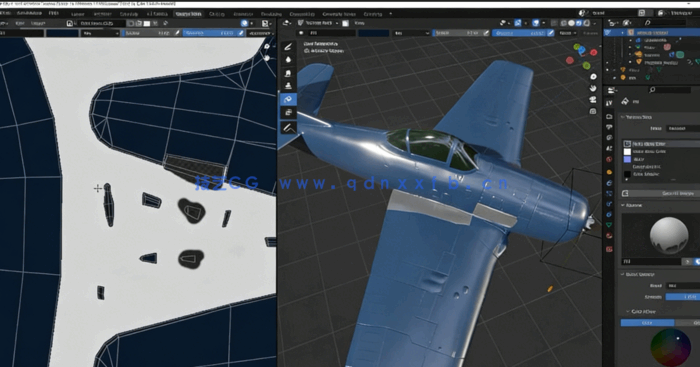
Task: Switch to Material Preview viewport shading
Action: [x=579, y=23]
